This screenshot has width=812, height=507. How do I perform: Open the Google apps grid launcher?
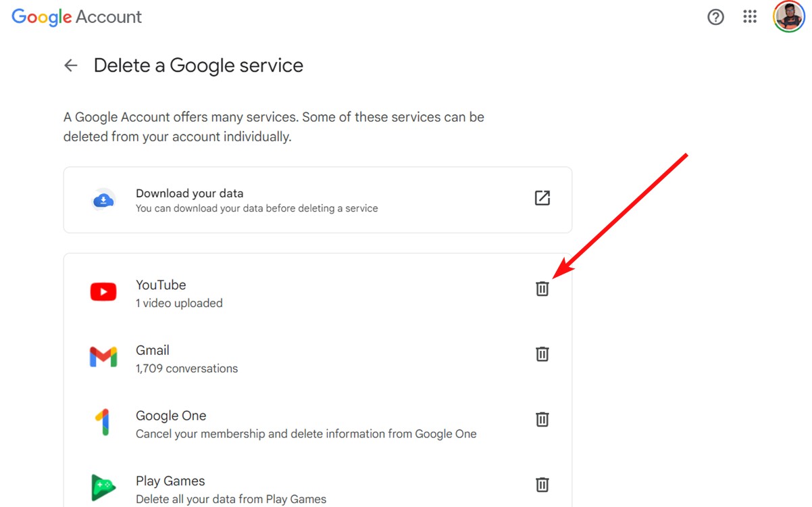[750, 18]
